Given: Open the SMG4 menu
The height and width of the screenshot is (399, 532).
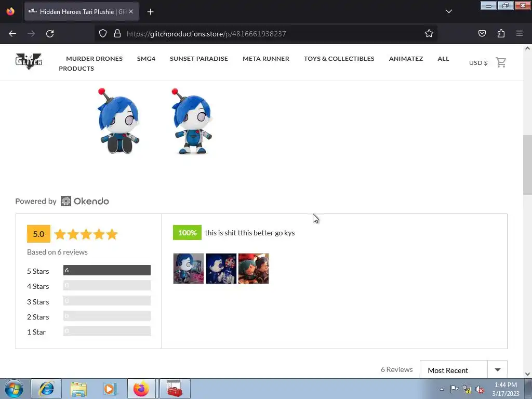Looking at the screenshot, I should (x=146, y=58).
